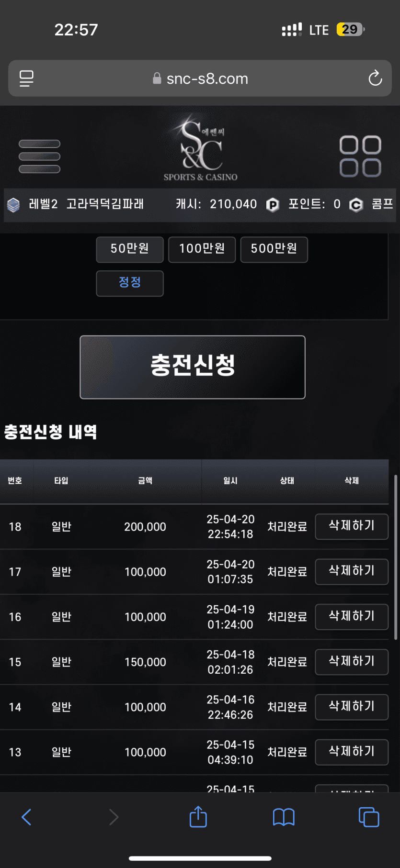Click the comp C coin icon
Image resolution: width=400 pixels, height=868 pixels.
(x=356, y=205)
